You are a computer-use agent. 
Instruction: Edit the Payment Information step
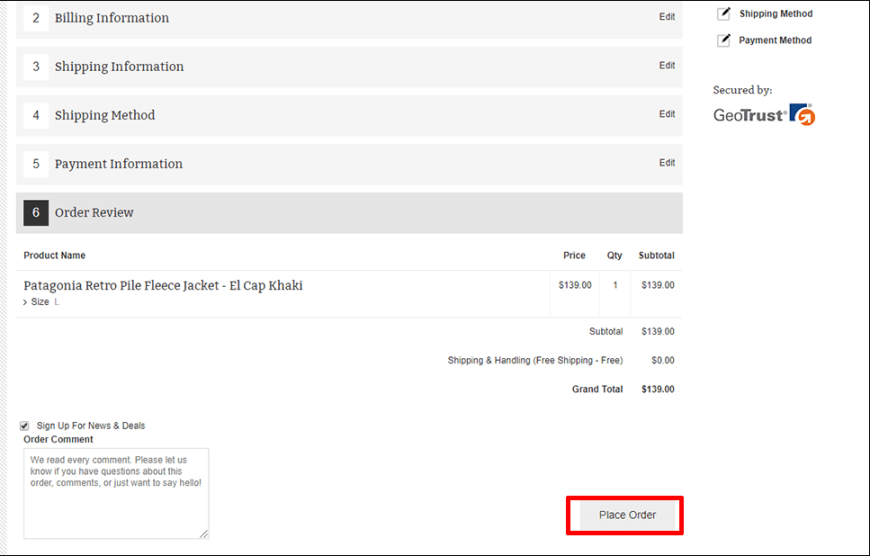coord(666,163)
